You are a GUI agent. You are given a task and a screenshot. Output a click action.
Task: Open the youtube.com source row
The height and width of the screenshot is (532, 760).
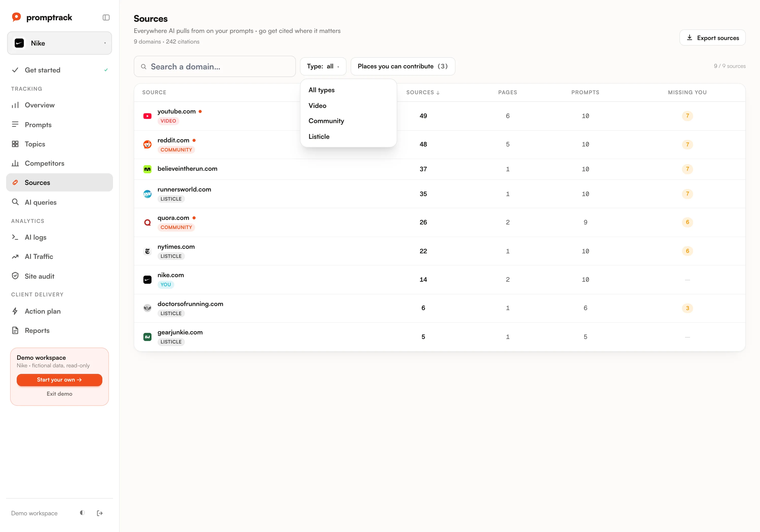pos(440,116)
